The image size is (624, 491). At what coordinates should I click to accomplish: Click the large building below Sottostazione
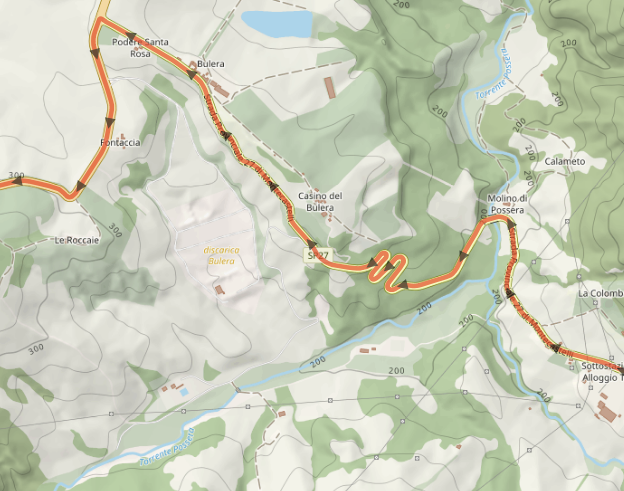tap(608, 411)
